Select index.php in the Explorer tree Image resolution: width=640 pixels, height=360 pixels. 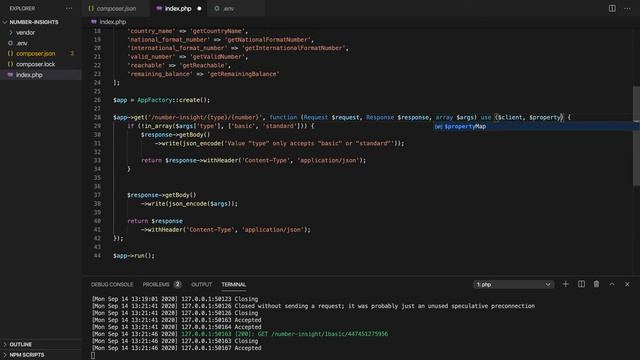tap(41, 75)
